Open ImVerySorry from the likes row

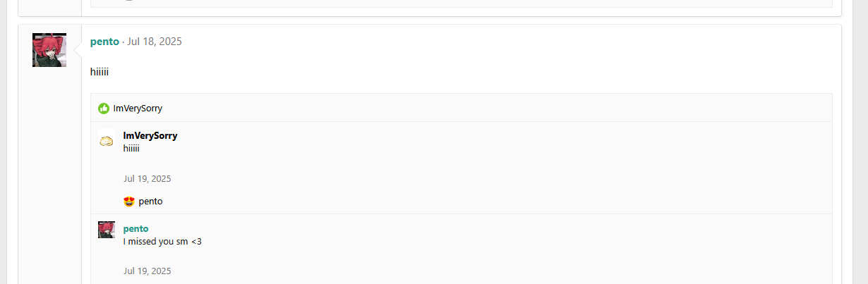click(138, 109)
